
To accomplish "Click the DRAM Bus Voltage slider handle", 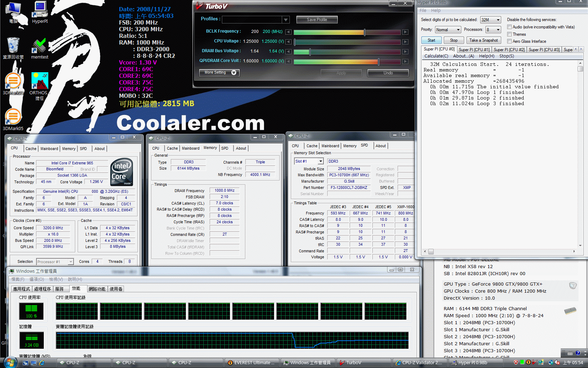I will [310, 52].
